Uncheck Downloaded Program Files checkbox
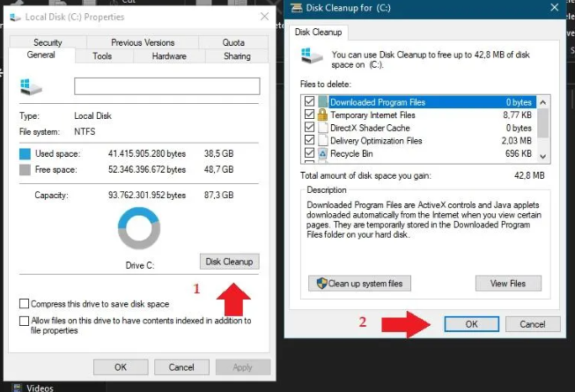The image size is (575, 392). pos(309,101)
